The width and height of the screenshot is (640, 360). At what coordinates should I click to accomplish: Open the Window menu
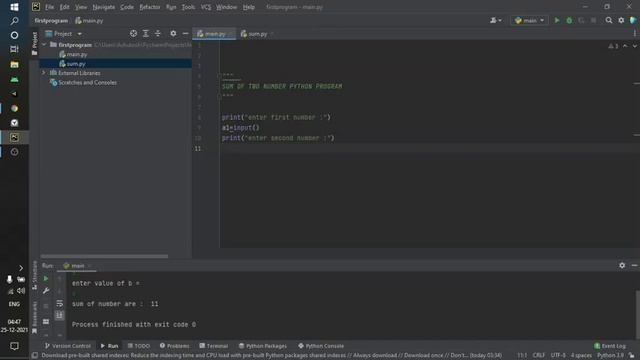[x=227, y=7]
